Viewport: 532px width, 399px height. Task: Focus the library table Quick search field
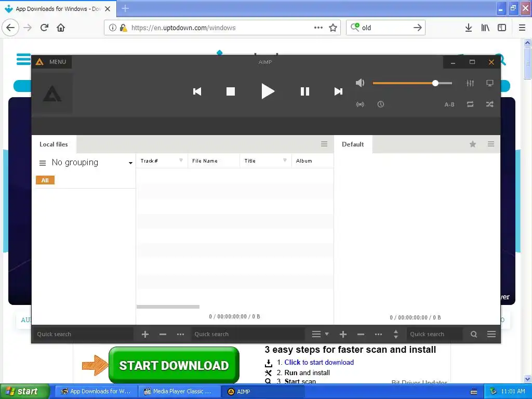coord(248,334)
